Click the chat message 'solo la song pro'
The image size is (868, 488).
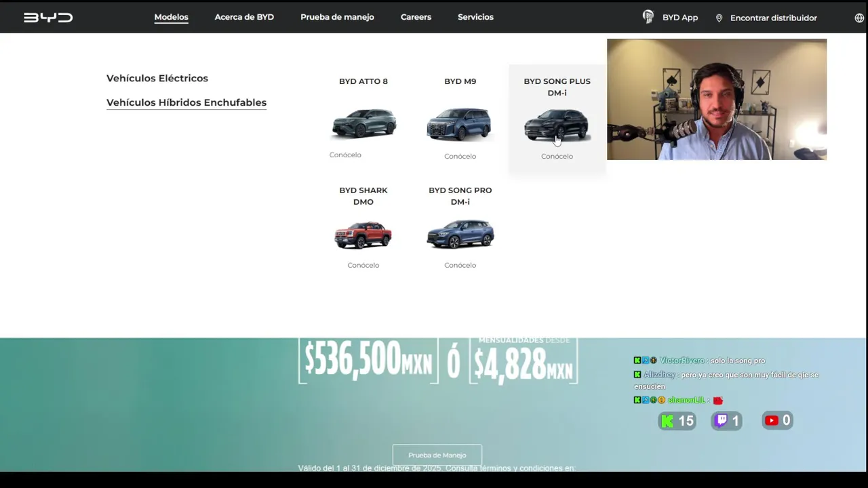coord(738,361)
